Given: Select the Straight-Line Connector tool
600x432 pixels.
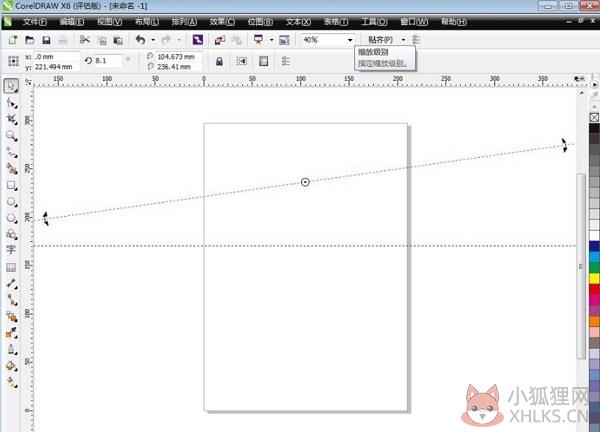Looking at the screenshot, I should (x=11, y=300).
